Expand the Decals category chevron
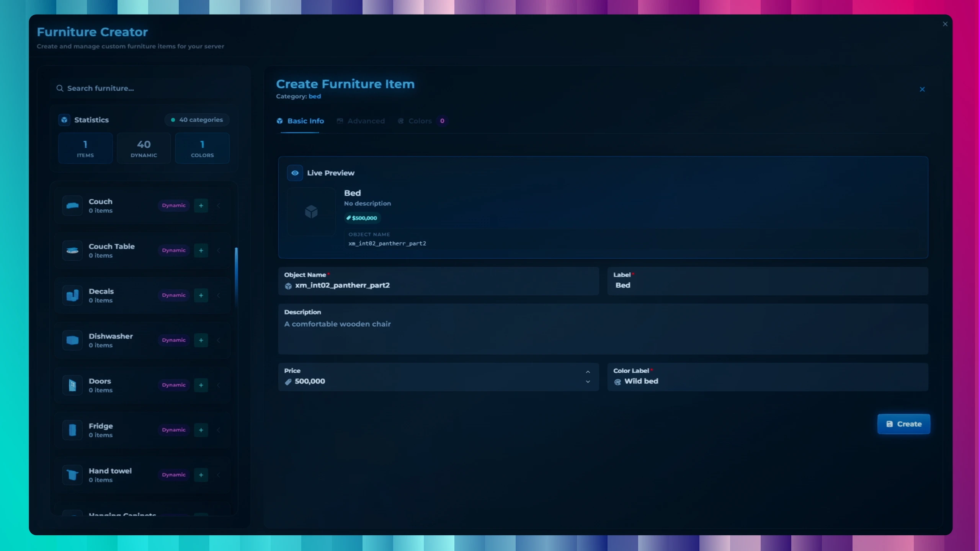This screenshot has height=551, width=980. (x=219, y=295)
